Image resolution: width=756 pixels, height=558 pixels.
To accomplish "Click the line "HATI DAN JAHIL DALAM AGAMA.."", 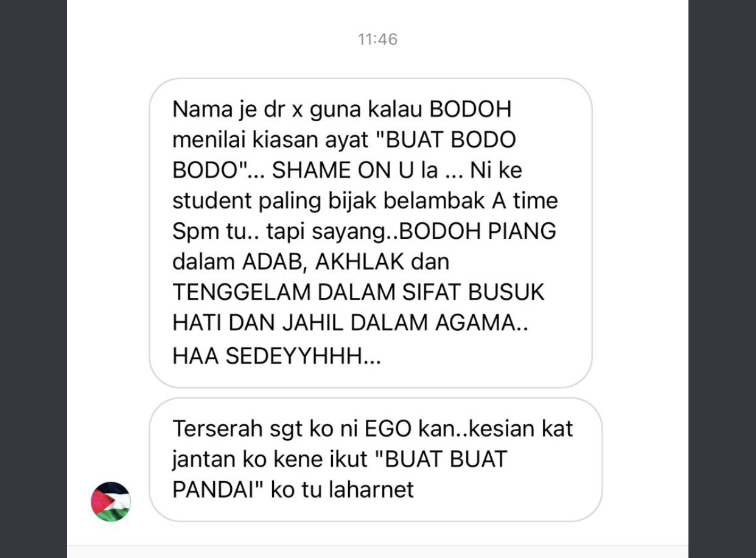I will pos(350,323).
